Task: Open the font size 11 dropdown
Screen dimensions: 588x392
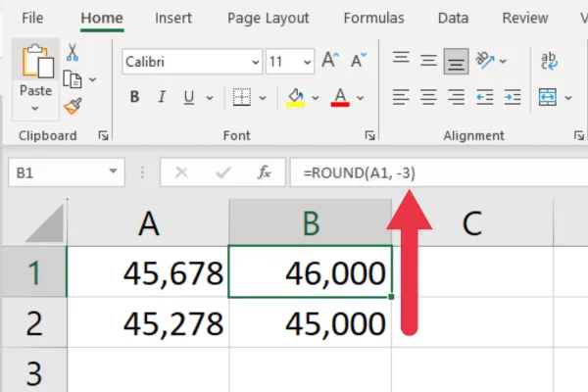Action: pyautogui.click(x=307, y=62)
